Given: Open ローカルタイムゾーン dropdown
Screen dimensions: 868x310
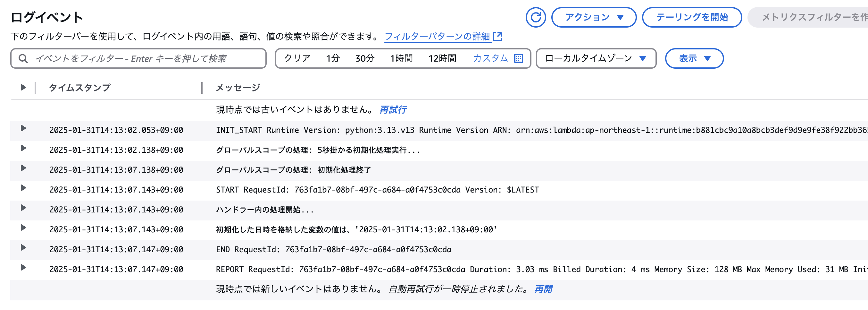Looking at the screenshot, I should [x=596, y=58].
